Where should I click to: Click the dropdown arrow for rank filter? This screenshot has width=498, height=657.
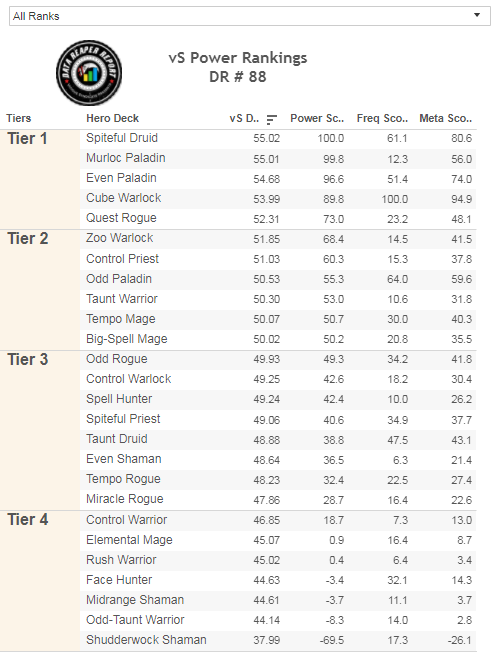pyautogui.click(x=477, y=15)
